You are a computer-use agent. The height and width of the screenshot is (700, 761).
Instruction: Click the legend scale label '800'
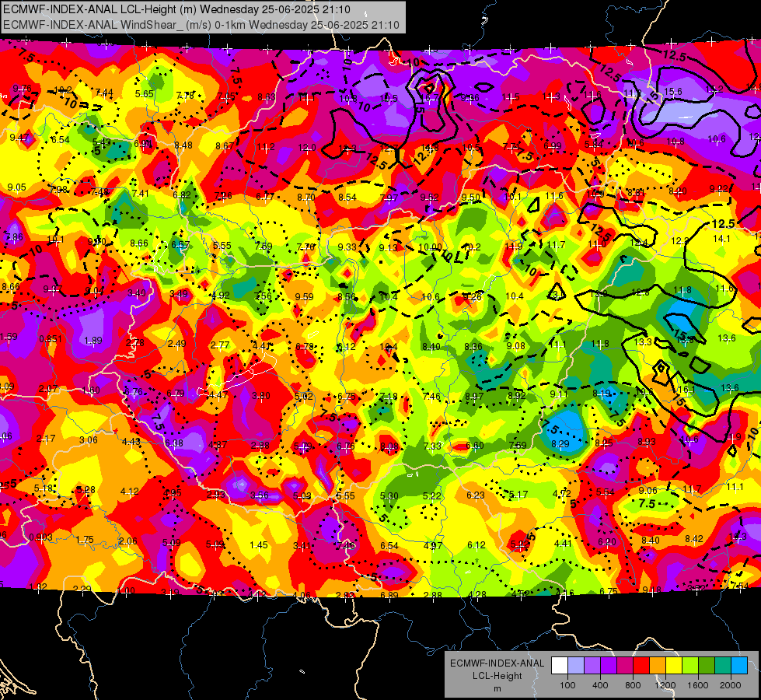633,685
